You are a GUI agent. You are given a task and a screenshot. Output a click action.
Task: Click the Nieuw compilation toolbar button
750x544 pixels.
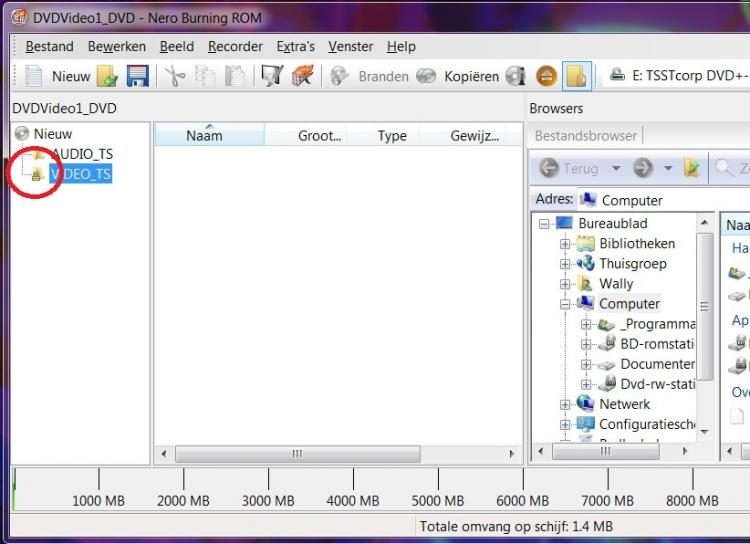(57, 76)
